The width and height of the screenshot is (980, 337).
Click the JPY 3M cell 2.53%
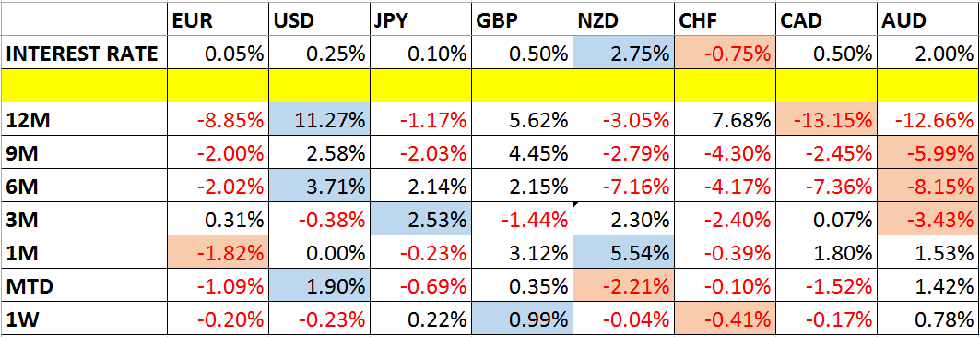(420, 219)
